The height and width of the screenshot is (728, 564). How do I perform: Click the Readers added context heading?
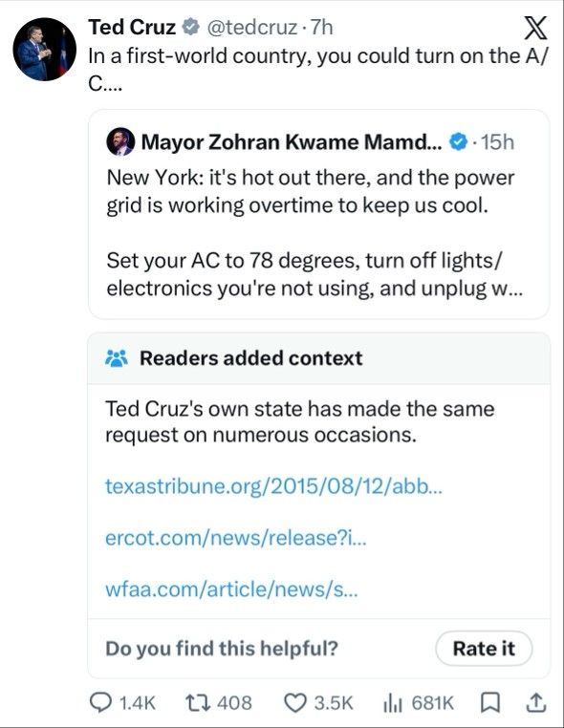pos(250,358)
